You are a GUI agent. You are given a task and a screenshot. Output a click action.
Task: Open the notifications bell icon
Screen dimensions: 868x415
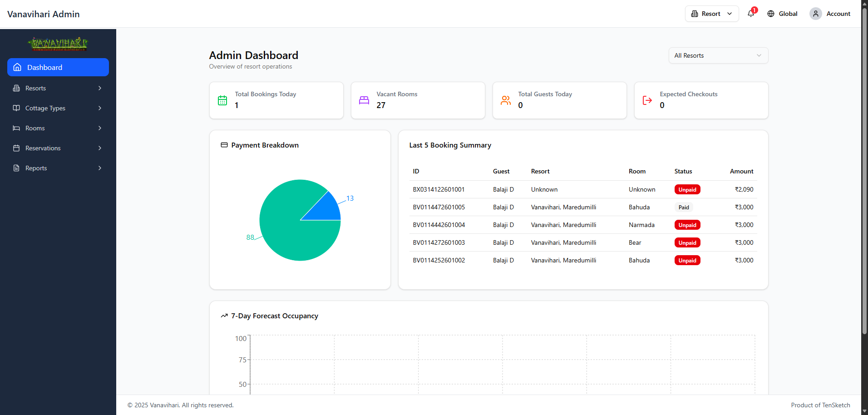(x=751, y=14)
